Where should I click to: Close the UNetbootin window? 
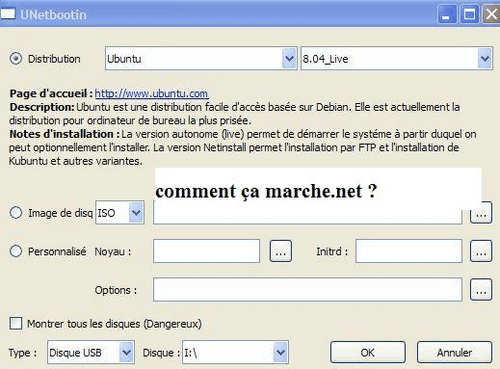pos(491,14)
